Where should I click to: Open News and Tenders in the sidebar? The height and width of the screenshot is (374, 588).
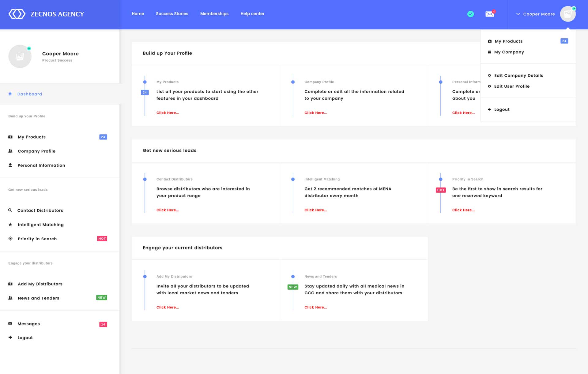click(x=38, y=298)
